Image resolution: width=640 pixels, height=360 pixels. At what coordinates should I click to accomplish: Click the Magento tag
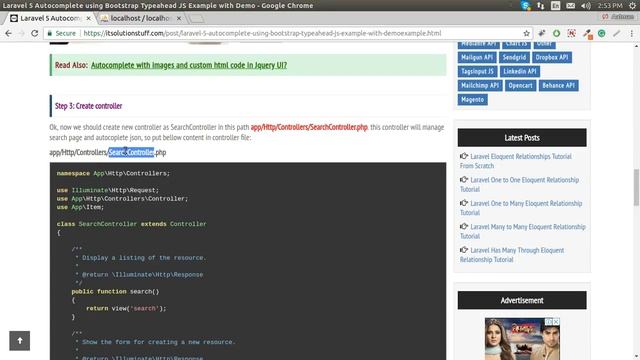(x=472, y=100)
